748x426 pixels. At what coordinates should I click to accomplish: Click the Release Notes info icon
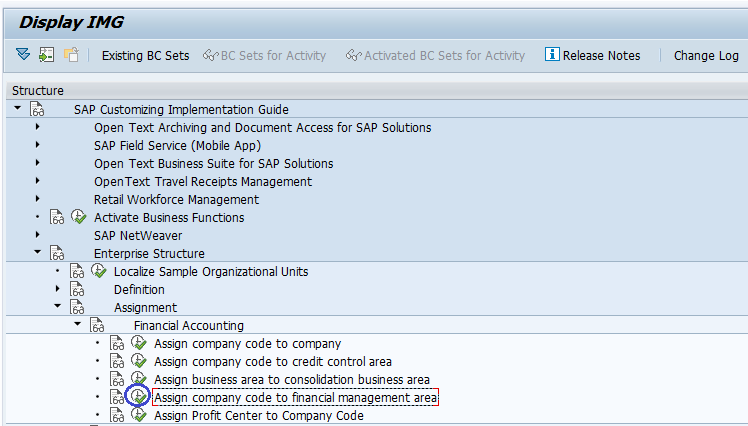552,54
